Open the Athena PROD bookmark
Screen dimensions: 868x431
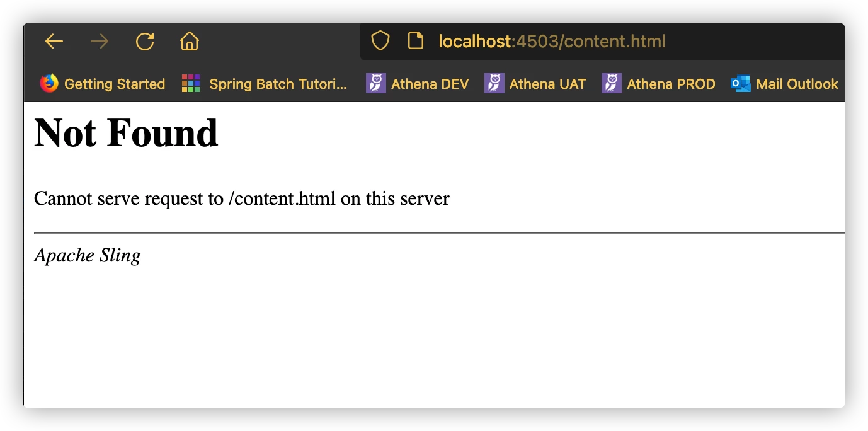point(659,84)
